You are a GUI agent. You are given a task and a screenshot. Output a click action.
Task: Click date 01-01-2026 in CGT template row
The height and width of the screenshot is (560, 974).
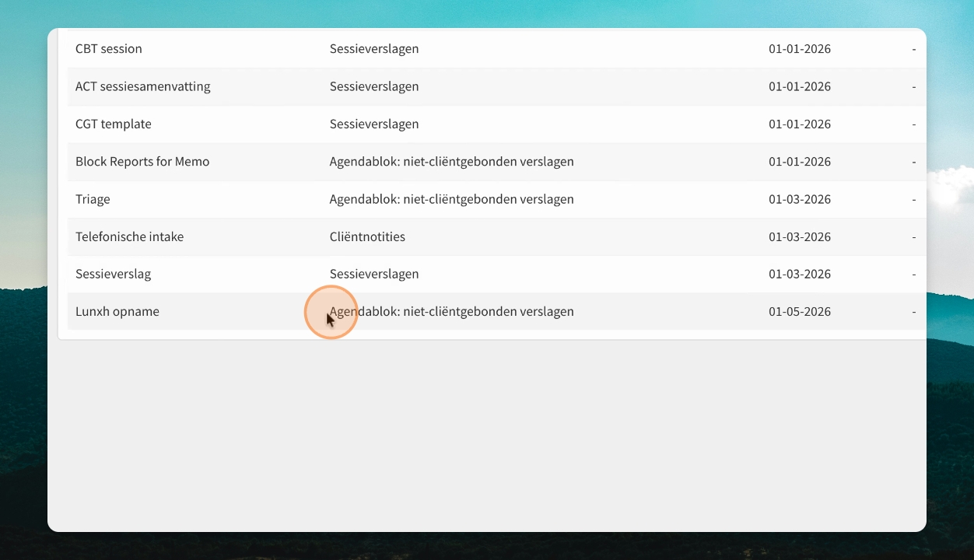point(800,124)
